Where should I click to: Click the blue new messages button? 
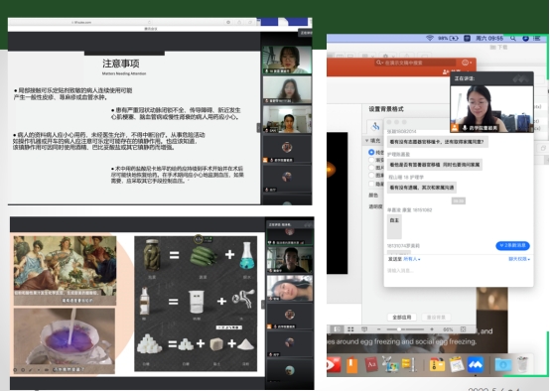[512, 245]
